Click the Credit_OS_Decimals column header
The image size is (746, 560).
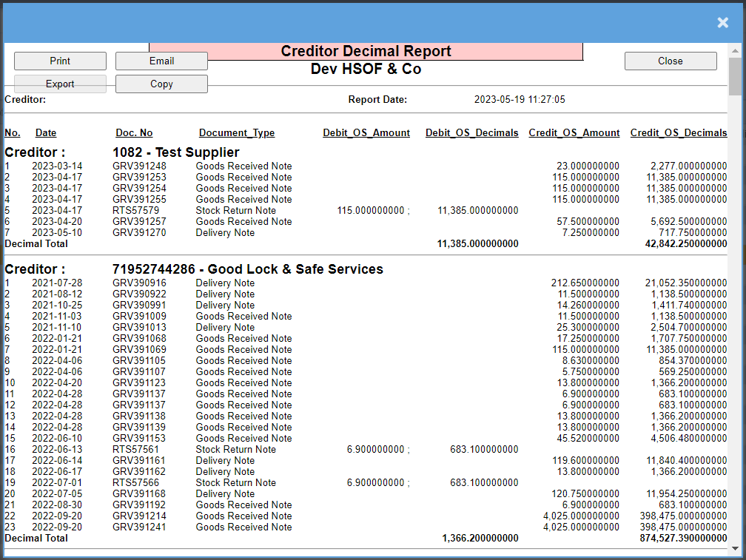tap(679, 133)
